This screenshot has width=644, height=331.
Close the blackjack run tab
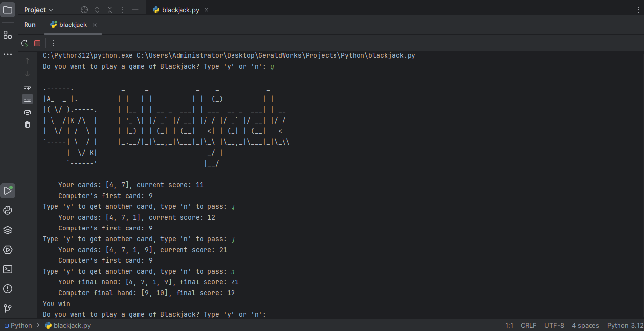pyautogui.click(x=95, y=25)
